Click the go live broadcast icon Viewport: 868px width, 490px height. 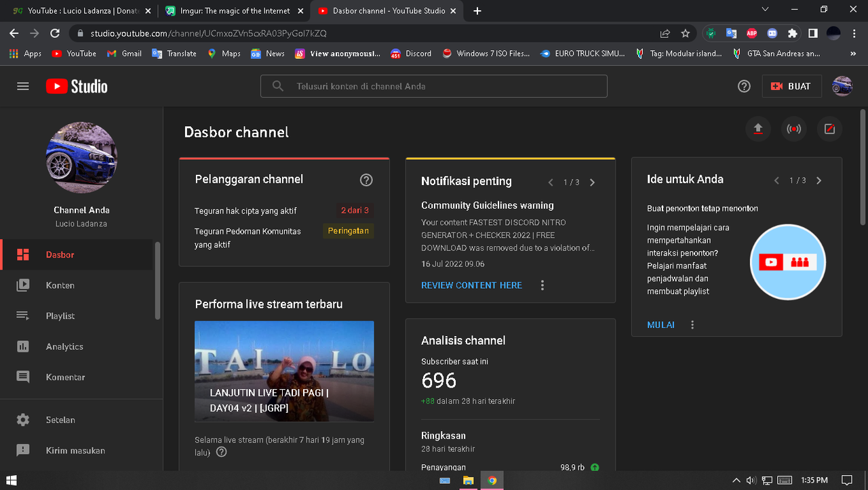pos(793,129)
